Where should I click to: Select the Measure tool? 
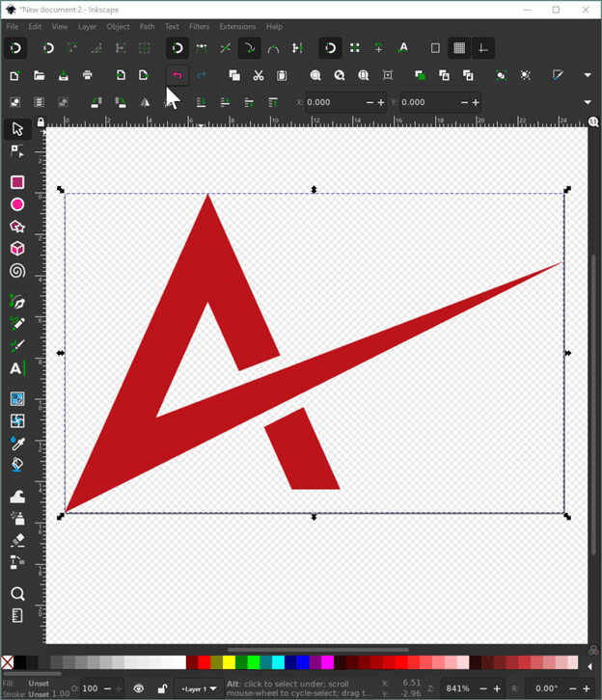click(17, 615)
